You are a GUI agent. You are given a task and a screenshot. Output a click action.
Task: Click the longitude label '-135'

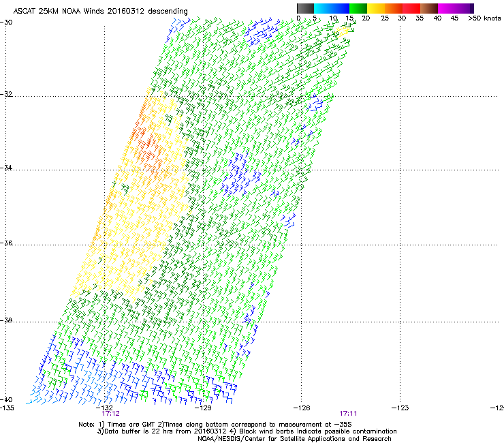7,408
